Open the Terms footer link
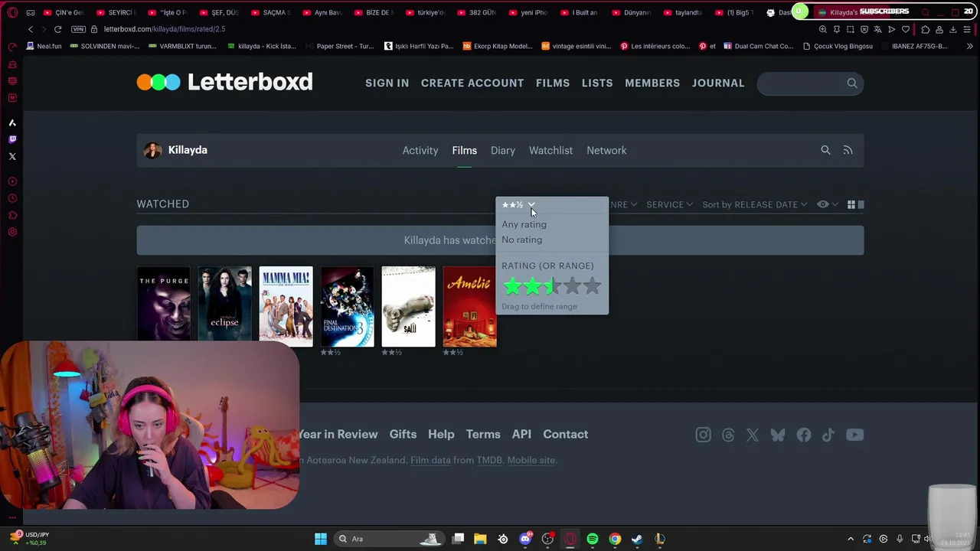Viewport: 980px width, 551px height. click(483, 434)
